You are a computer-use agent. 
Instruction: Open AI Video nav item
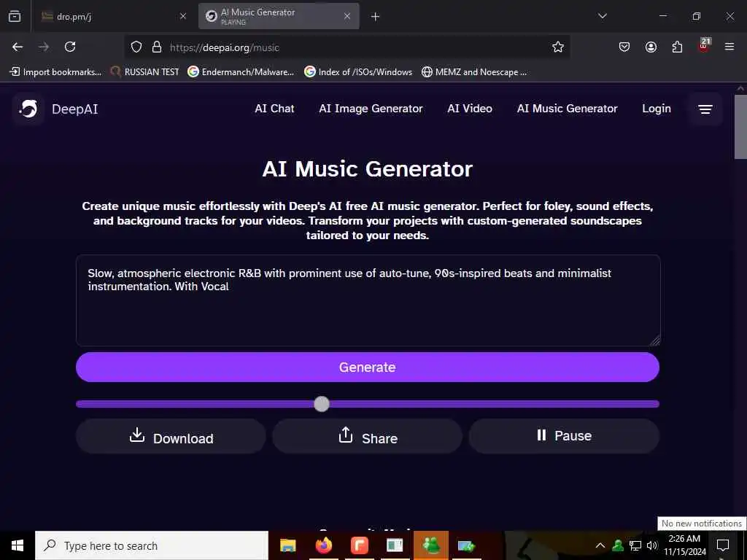[x=470, y=109]
